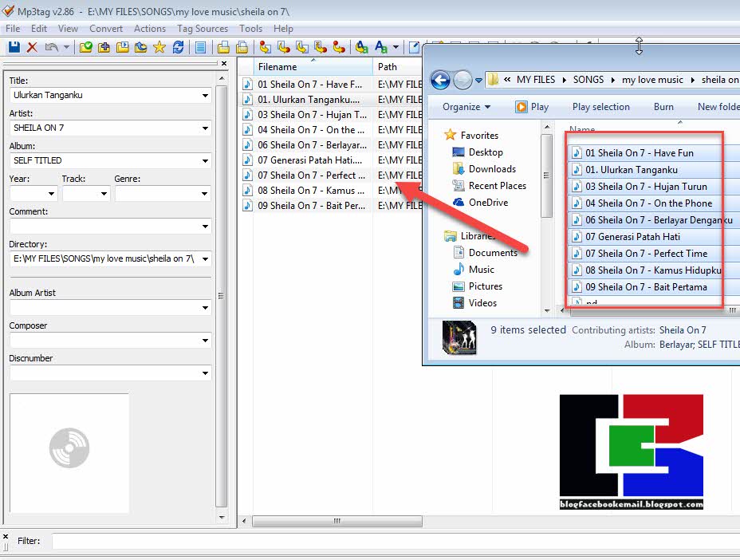The image size is (740, 560).
Task: Open the Actions menu
Action: pos(150,29)
